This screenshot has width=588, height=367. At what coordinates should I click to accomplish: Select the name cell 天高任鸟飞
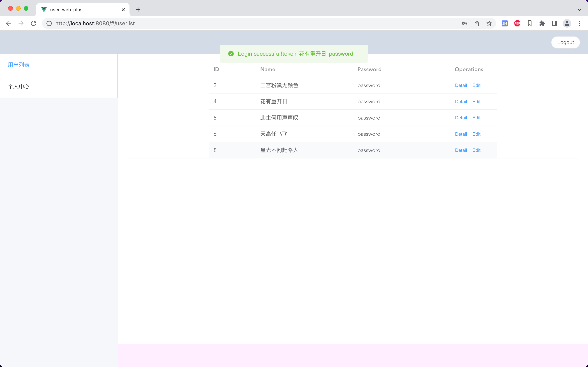pyautogui.click(x=274, y=134)
